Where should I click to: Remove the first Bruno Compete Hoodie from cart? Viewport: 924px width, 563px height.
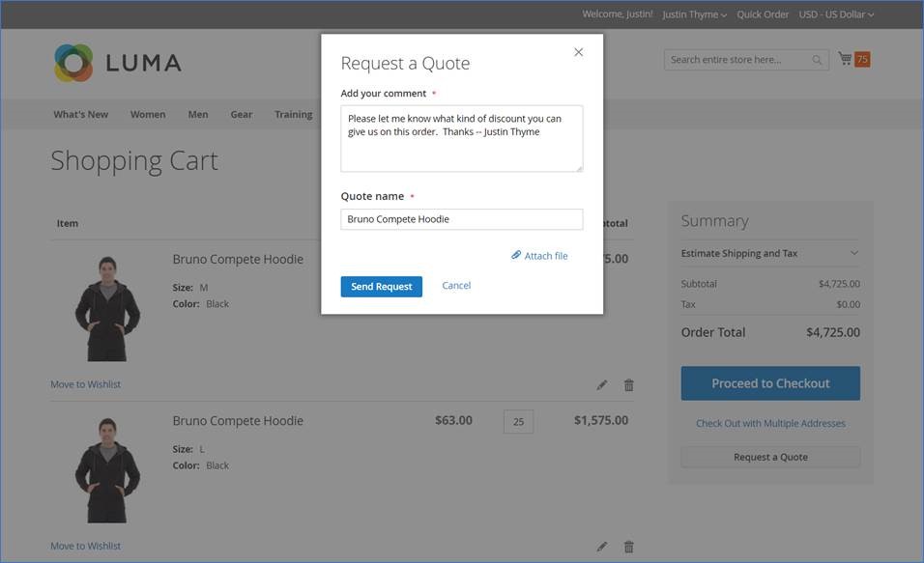628,384
